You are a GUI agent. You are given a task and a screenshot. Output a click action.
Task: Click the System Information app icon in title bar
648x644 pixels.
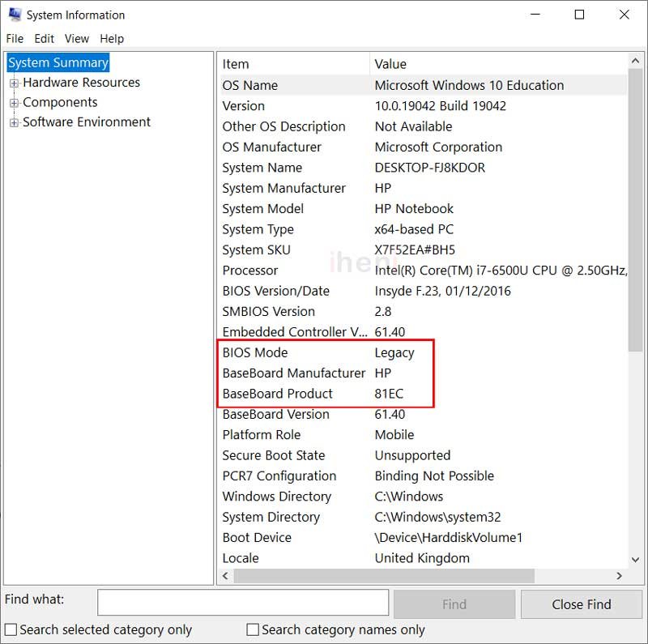pyautogui.click(x=15, y=15)
